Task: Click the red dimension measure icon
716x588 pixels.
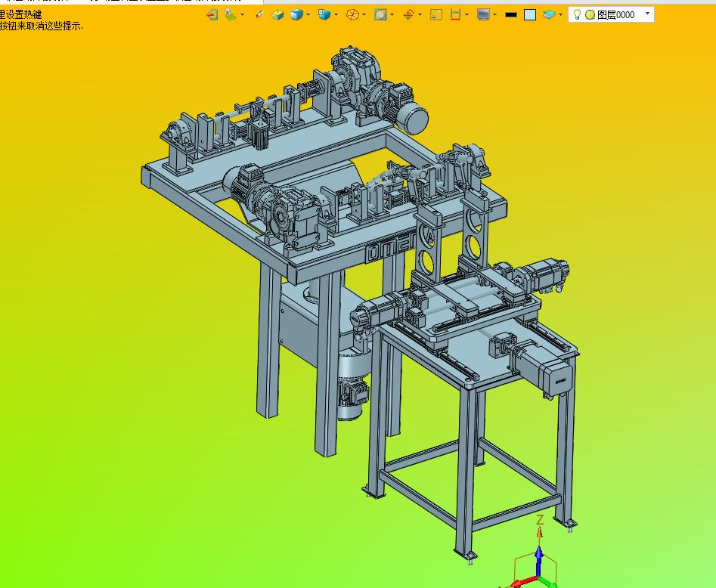Action: pos(455,14)
